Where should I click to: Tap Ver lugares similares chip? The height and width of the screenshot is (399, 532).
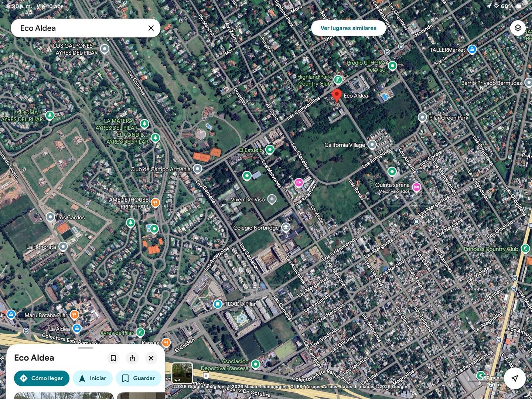pyautogui.click(x=348, y=28)
